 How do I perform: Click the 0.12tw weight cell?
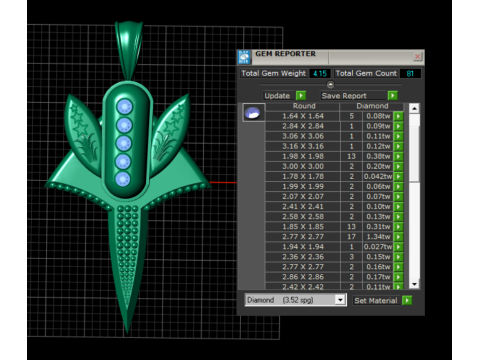pyautogui.click(x=378, y=146)
